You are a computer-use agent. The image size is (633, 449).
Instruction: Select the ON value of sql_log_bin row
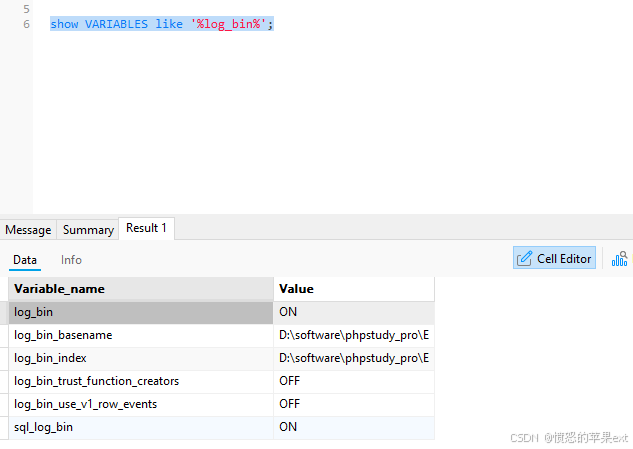coord(354,428)
